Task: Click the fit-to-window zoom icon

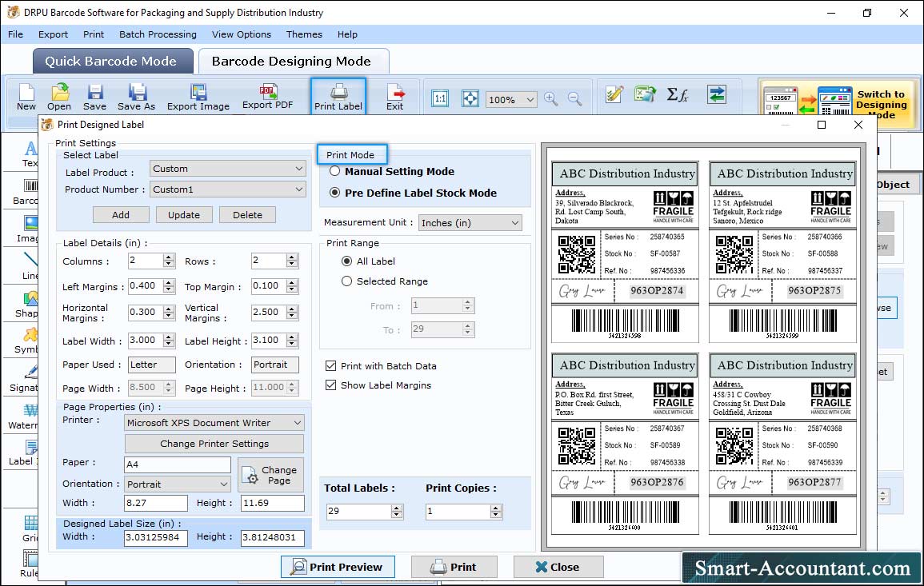Action: point(470,98)
